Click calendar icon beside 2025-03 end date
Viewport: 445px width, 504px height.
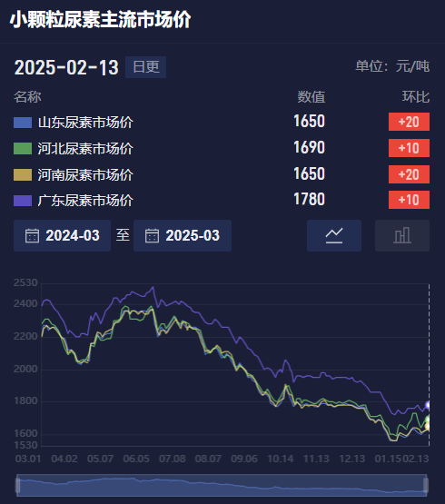pyautogui.click(x=152, y=235)
